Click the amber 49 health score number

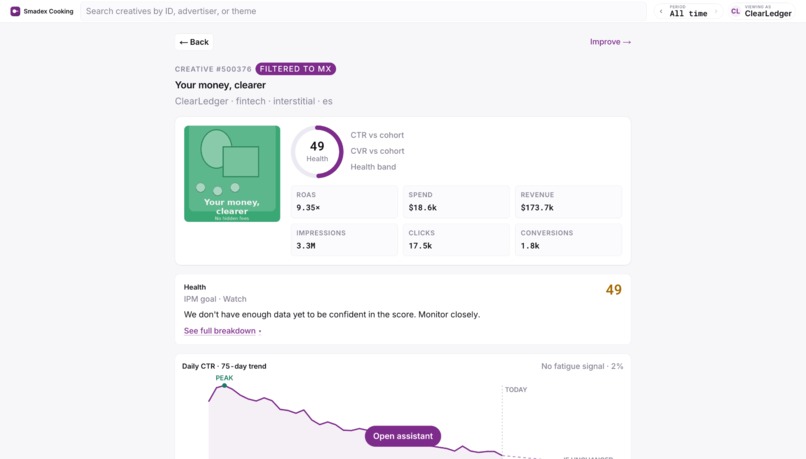tap(614, 290)
